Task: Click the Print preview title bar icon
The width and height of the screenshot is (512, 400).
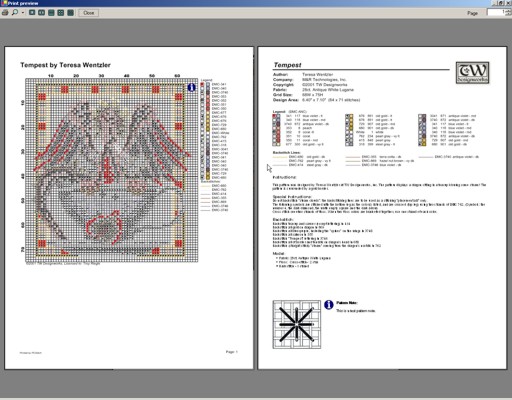Action: pyautogui.click(x=4, y=3)
